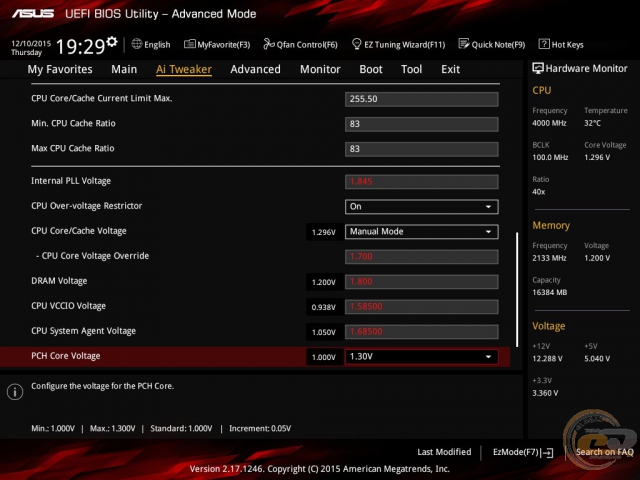Click the settings gear beside the clock

coord(112,42)
